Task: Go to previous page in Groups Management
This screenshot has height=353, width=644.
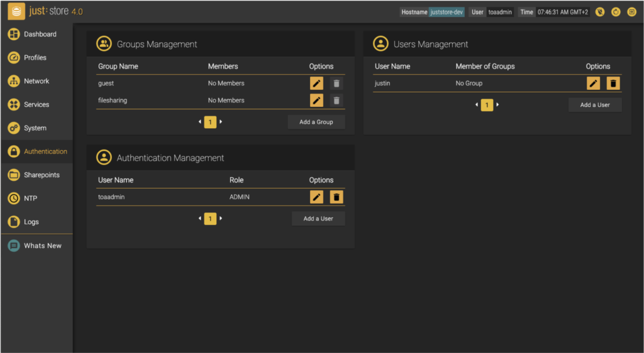Action: 200,122
